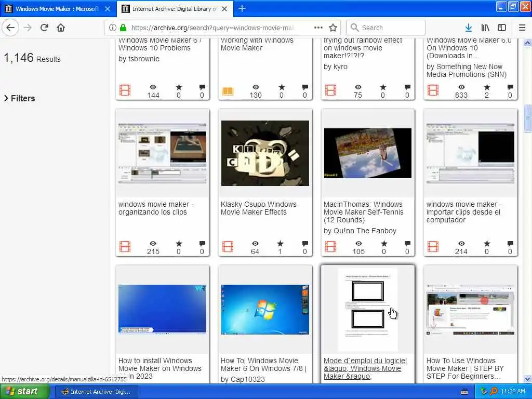Screen dimensions: 532x399
Task: Click the magnifier system tray icon
Action: tap(494, 391)
